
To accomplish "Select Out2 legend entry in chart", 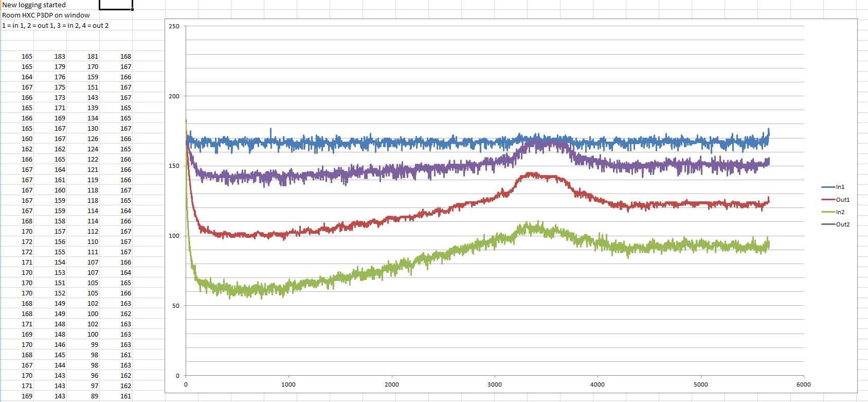I will [836, 224].
